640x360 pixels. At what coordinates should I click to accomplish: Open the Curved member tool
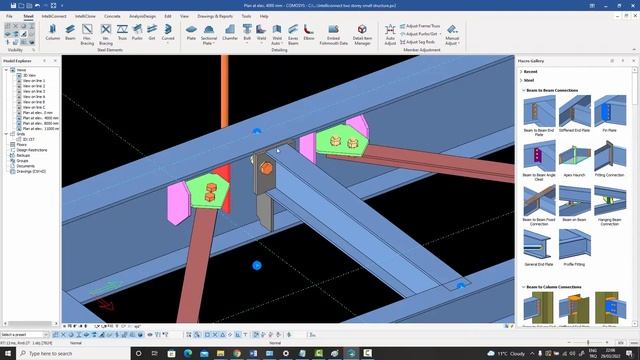tap(168, 33)
